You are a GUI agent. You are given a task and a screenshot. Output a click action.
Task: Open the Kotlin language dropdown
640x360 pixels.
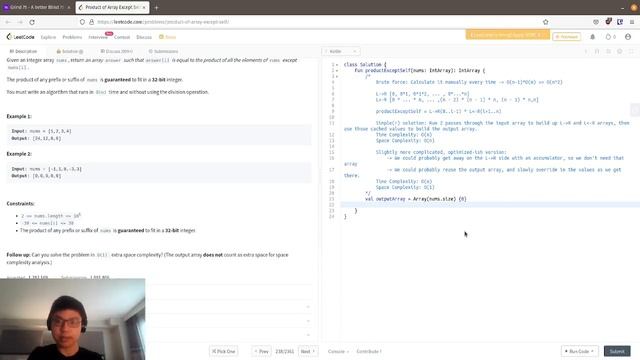coord(342,51)
